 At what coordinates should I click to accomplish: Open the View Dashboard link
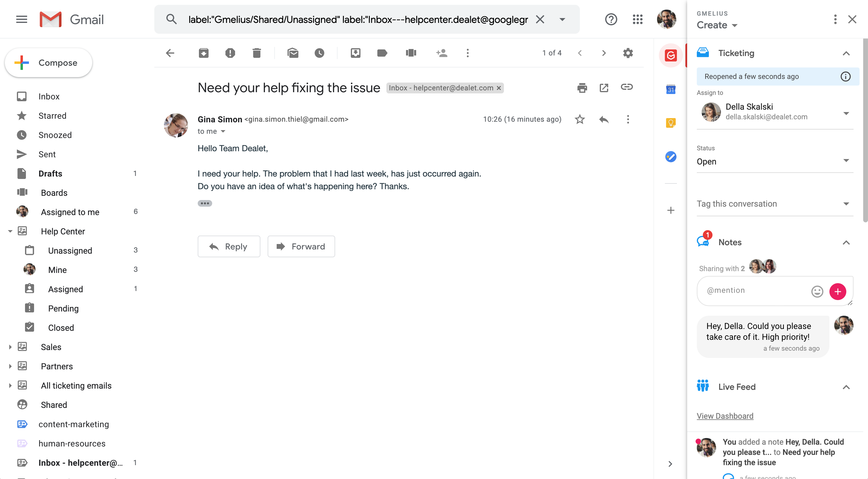coord(725,416)
